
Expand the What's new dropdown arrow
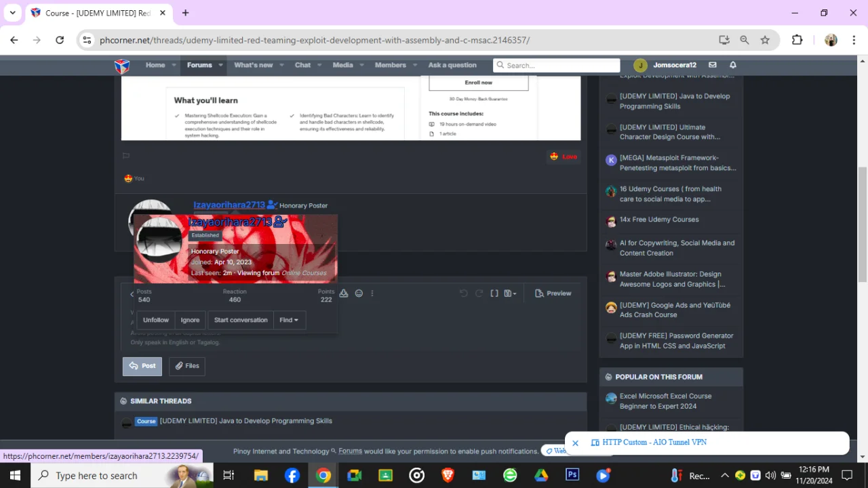pos(281,66)
